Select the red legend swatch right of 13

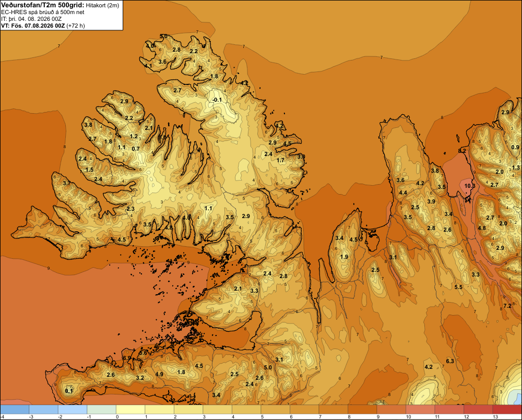click(507, 410)
